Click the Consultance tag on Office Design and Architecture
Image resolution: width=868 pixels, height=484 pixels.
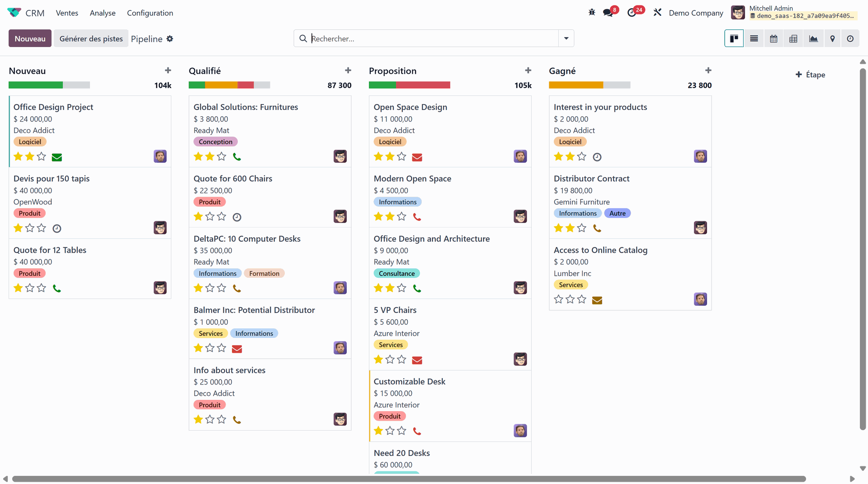tap(397, 273)
